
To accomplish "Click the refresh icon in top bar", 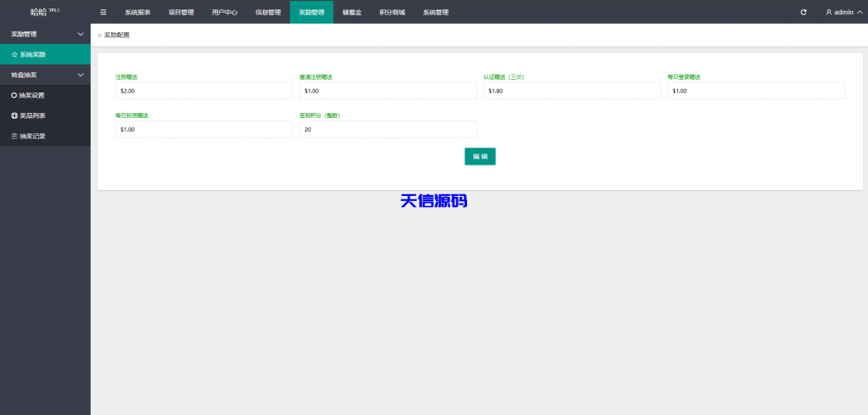I will pyautogui.click(x=804, y=12).
